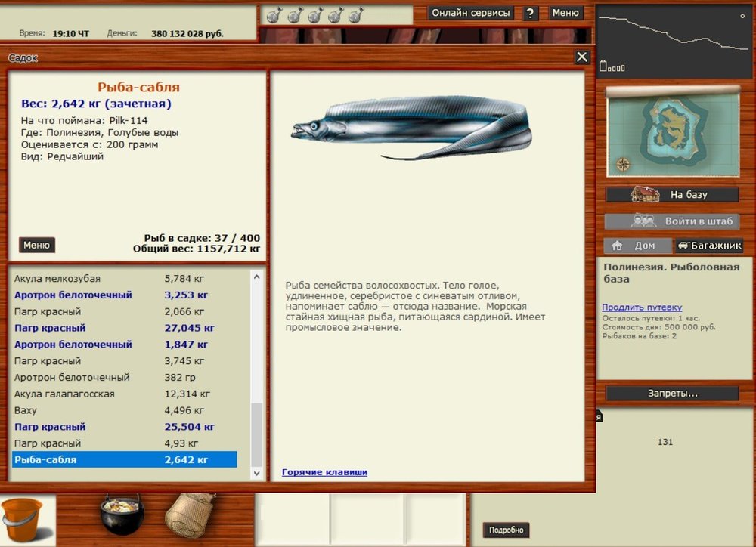Open the "Горячие клавиши" link
756x547 pixels.
[324, 472]
